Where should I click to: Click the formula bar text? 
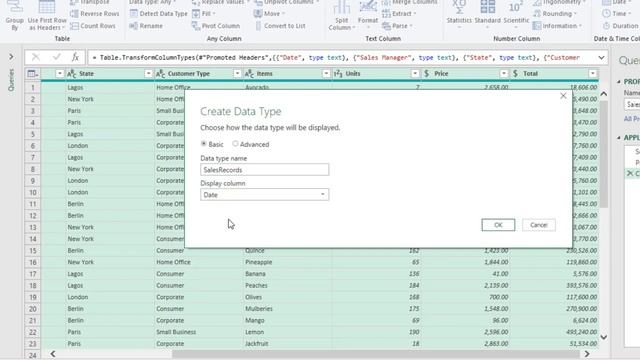click(336, 58)
